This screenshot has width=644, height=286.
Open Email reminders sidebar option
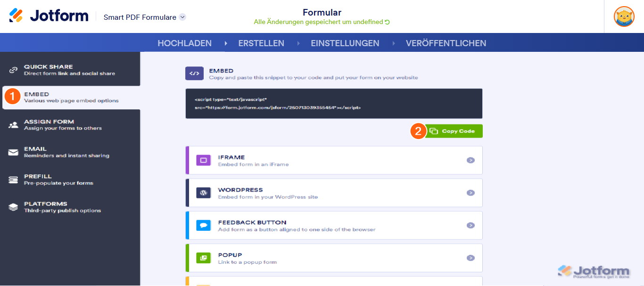tap(70, 152)
